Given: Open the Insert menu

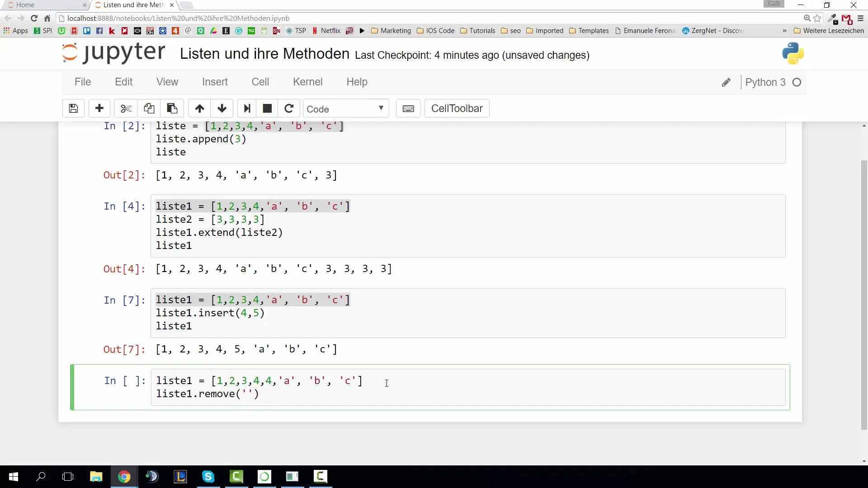Looking at the screenshot, I should click(215, 82).
